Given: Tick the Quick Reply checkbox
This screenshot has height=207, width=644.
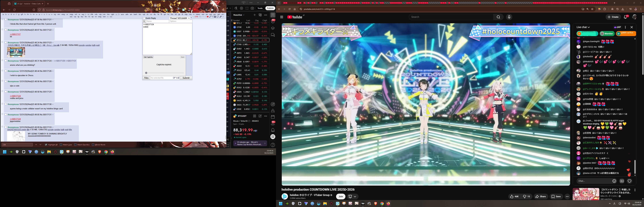Looking at the screenshot, I should click(144, 18).
